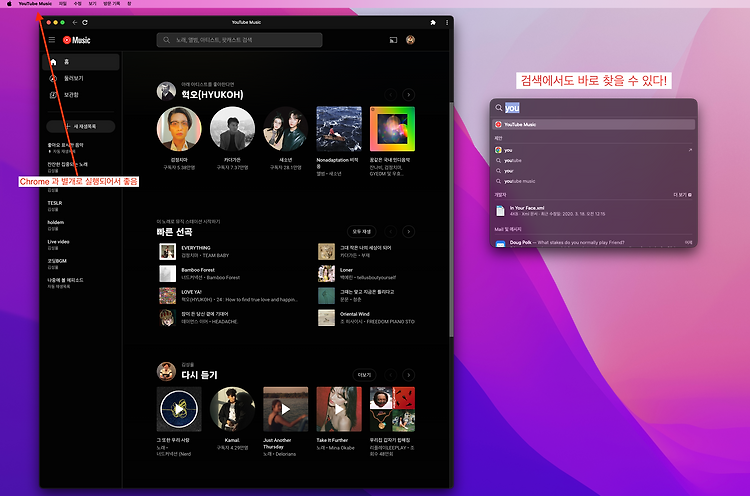Open the extensions puzzle icon
The image size is (750, 496).
[x=433, y=22]
